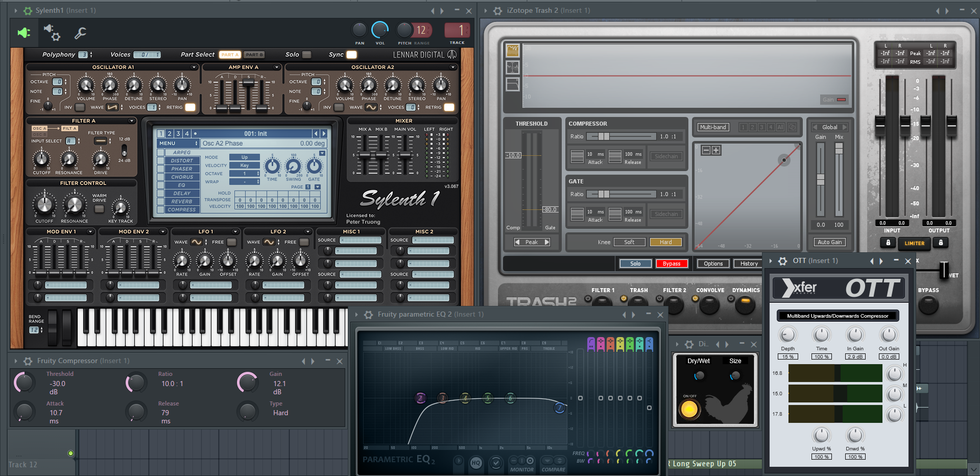Select the REVERB effect tab in Sylenth1

click(182, 201)
